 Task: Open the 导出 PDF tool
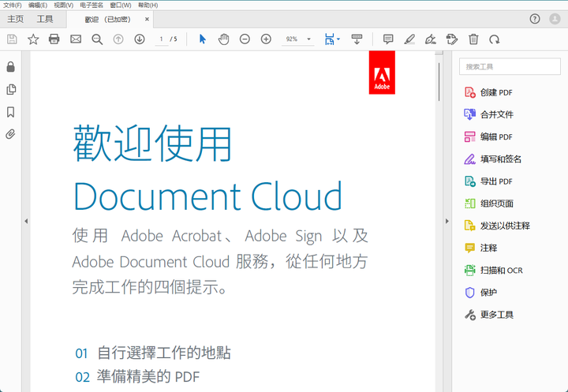point(488,181)
